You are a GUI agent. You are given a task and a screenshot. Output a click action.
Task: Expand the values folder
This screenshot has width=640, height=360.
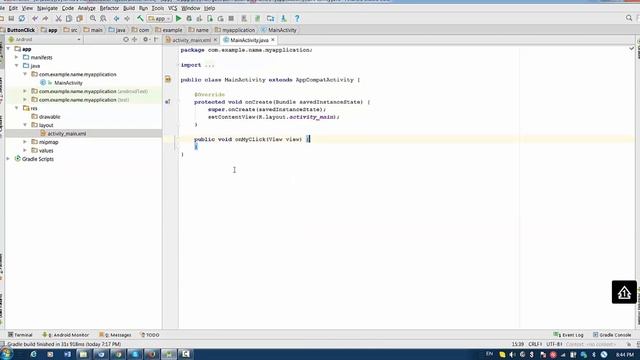[25, 151]
